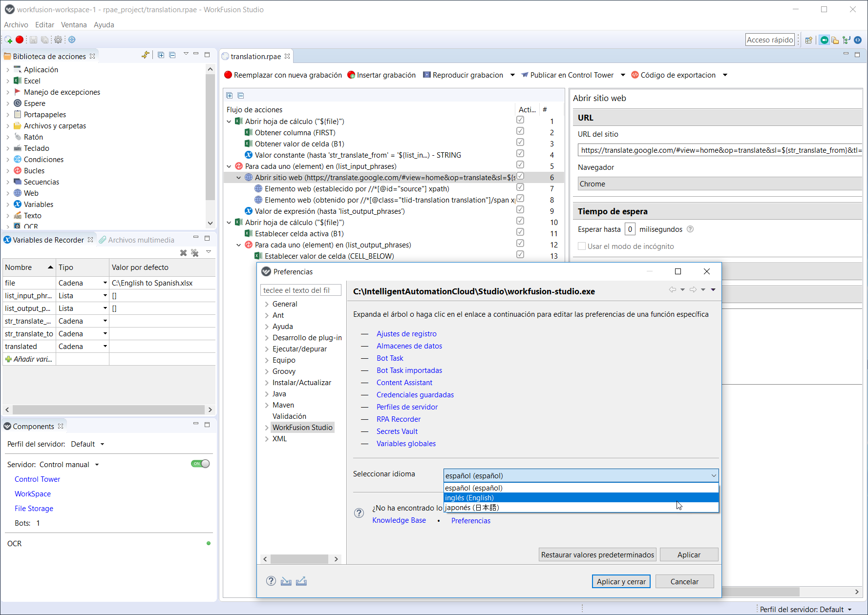Viewport: 868px width, 615px height.
Task: Open the Archivo menu
Action: (x=16, y=25)
